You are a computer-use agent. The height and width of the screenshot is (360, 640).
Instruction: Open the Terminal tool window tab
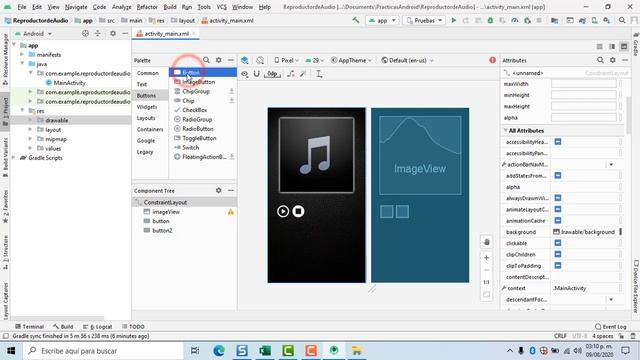pyautogui.click(x=29, y=327)
